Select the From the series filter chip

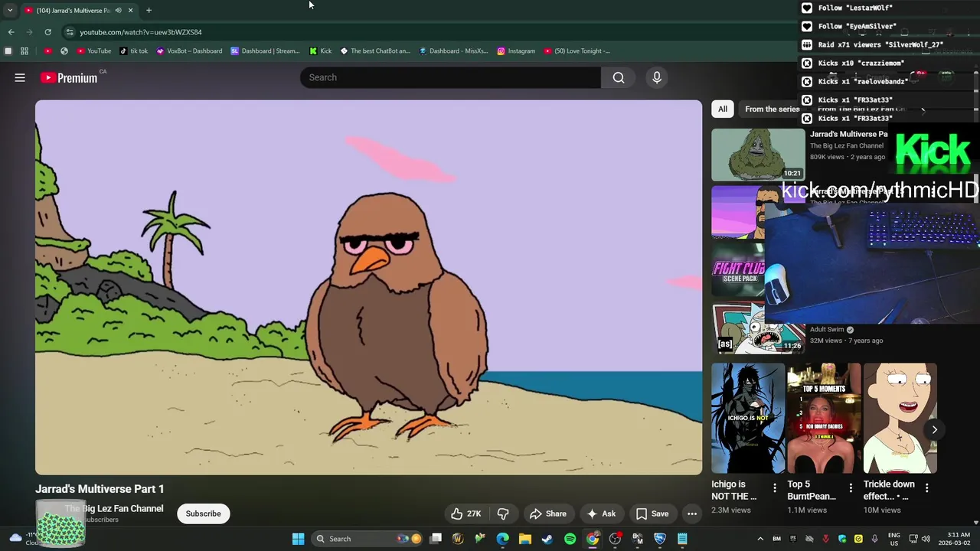click(x=772, y=109)
